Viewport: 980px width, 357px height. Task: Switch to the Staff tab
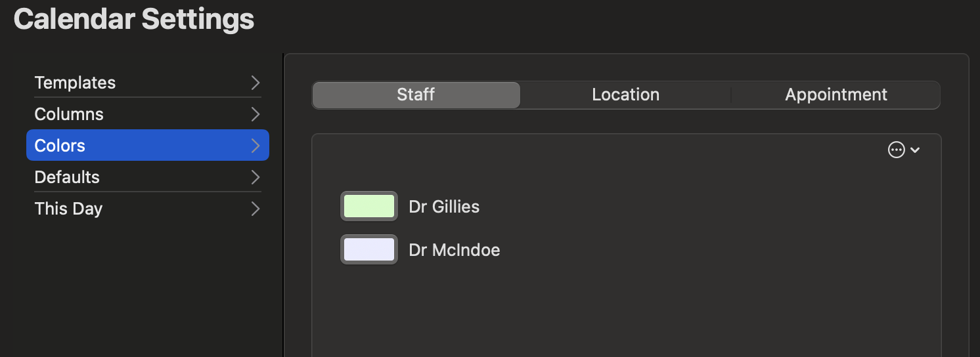click(416, 94)
